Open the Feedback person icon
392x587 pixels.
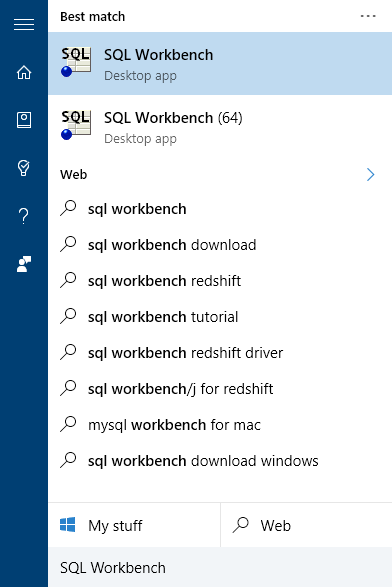pos(24,264)
